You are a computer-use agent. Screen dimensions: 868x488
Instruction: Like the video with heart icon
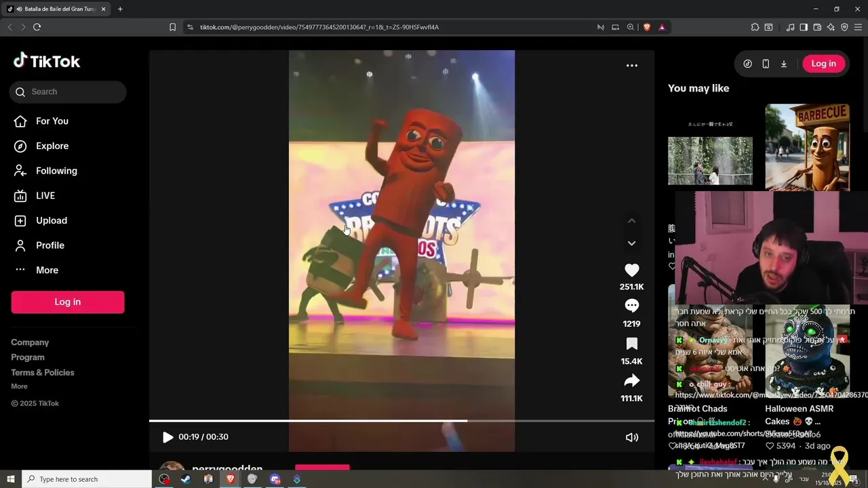(x=631, y=270)
